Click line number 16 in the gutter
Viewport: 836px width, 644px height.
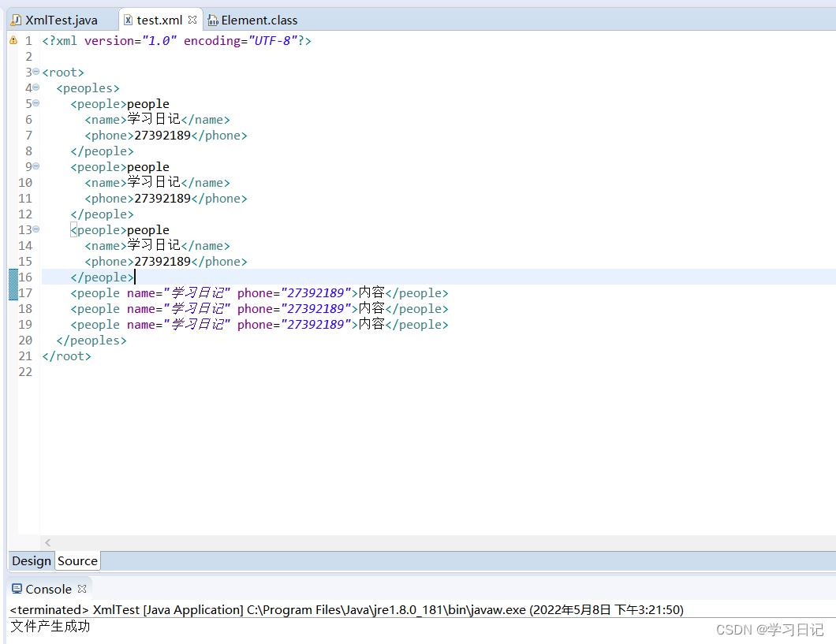coord(25,277)
